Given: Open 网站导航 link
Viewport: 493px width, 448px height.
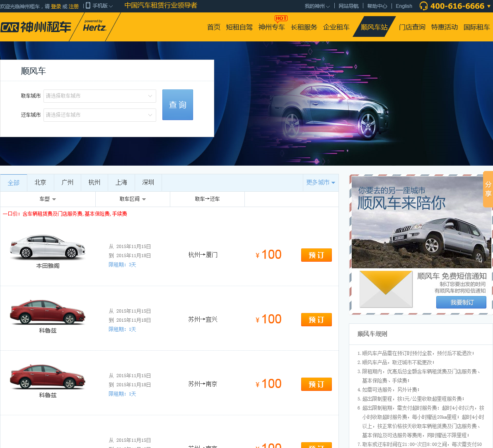Looking at the screenshot, I should point(348,6).
